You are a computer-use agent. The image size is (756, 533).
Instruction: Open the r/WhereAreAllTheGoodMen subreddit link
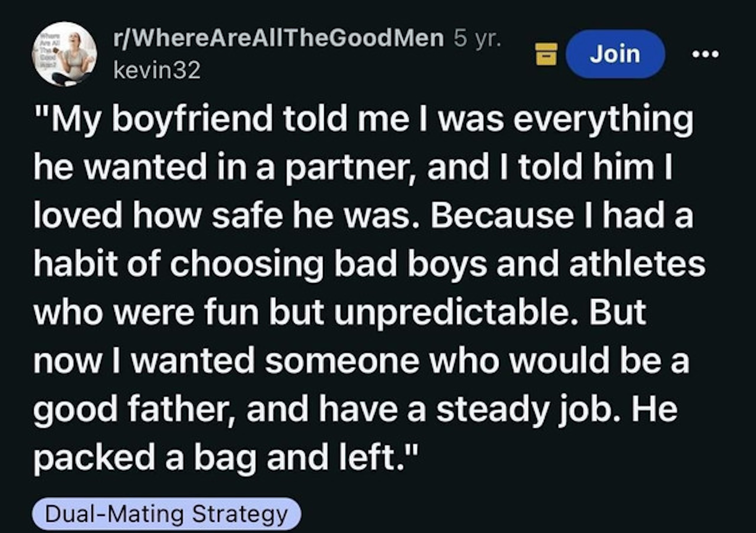(278, 39)
